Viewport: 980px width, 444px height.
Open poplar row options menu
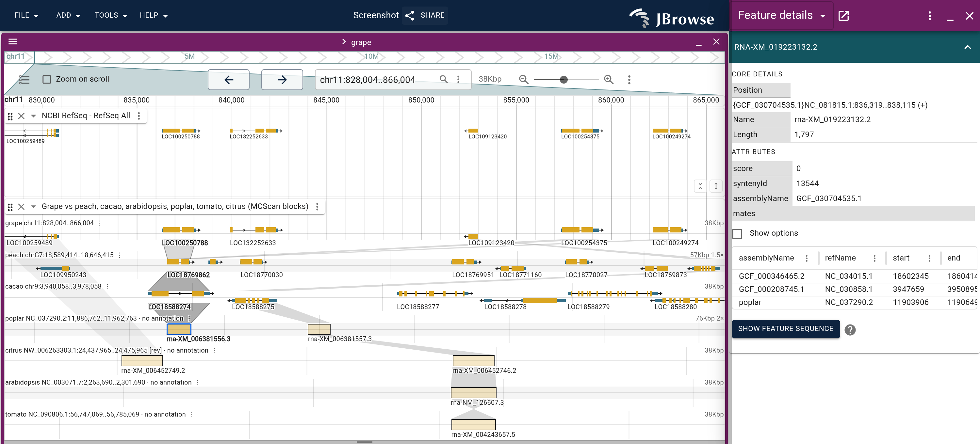[x=189, y=319]
